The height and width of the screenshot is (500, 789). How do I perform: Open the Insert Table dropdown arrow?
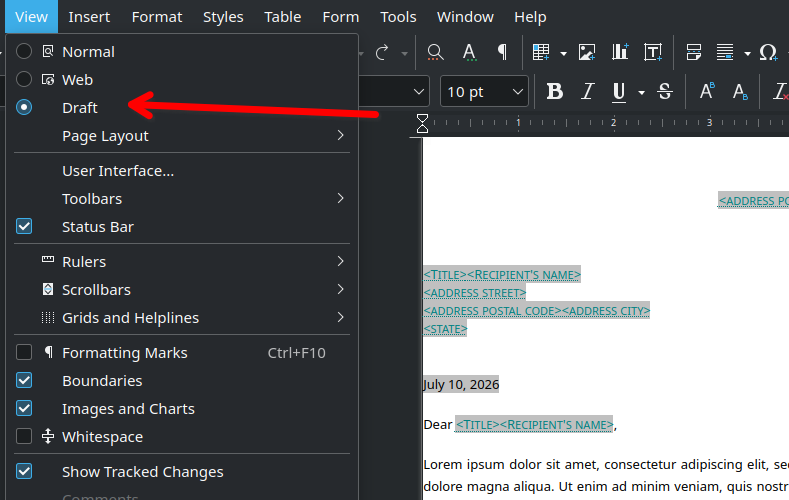pyautogui.click(x=563, y=53)
